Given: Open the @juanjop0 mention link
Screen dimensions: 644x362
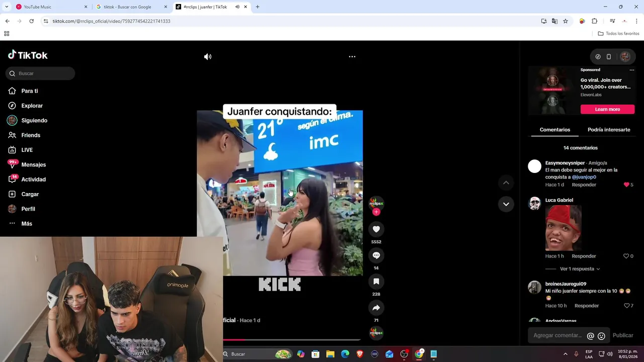Looking at the screenshot, I should (584, 177).
